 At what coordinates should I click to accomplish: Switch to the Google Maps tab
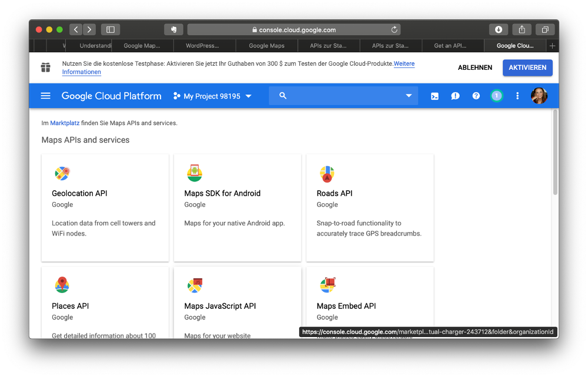[x=266, y=46]
